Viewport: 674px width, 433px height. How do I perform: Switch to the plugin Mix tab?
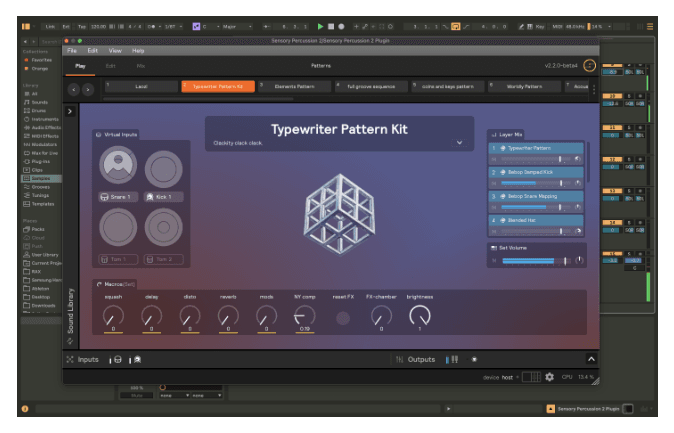pos(141,66)
